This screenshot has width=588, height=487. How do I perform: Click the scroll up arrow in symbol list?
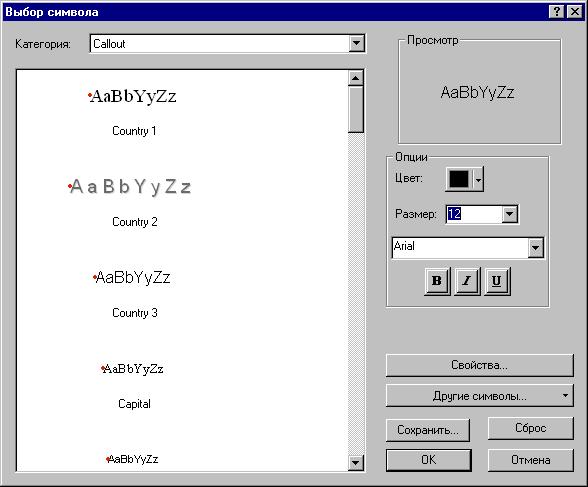(x=356, y=78)
